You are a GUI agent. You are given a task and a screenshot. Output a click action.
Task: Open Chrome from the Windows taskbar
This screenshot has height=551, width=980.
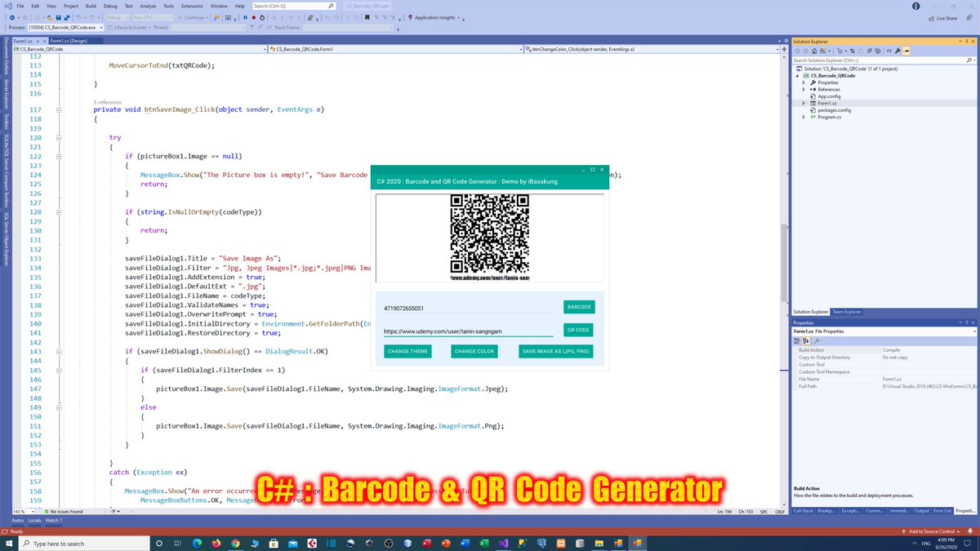[x=235, y=543]
